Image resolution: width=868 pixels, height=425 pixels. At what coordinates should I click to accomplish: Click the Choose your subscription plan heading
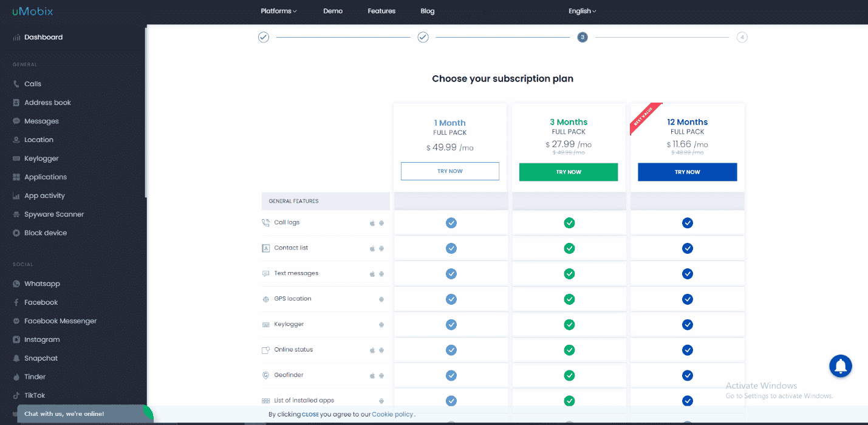click(502, 79)
